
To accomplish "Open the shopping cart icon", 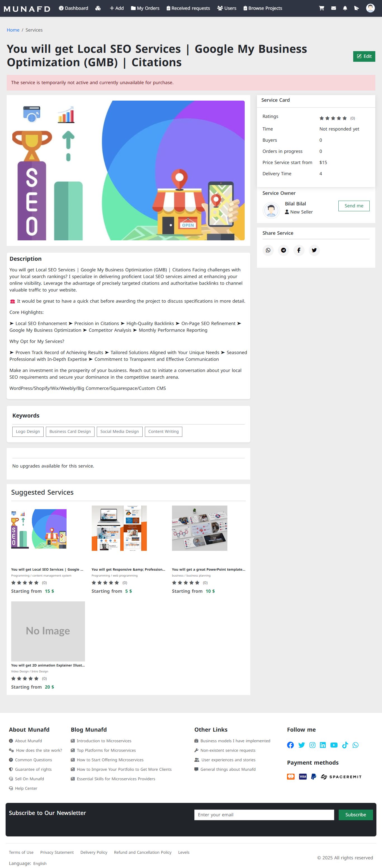I will [x=321, y=8].
